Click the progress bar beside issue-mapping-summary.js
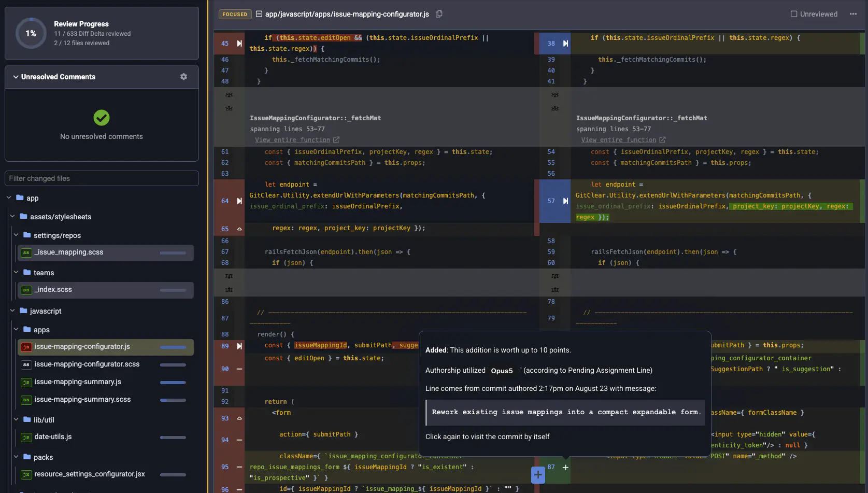 pyautogui.click(x=173, y=383)
